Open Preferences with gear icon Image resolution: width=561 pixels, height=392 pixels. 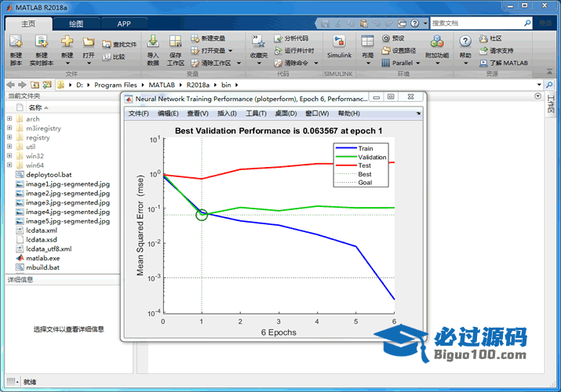[x=393, y=38]
